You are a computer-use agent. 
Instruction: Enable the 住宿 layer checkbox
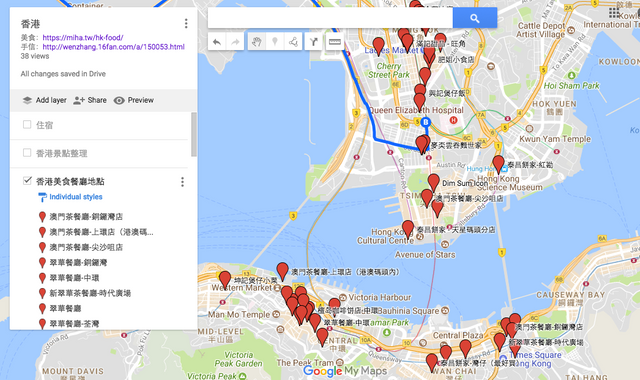pyautogui.click(x=27, y=124)
